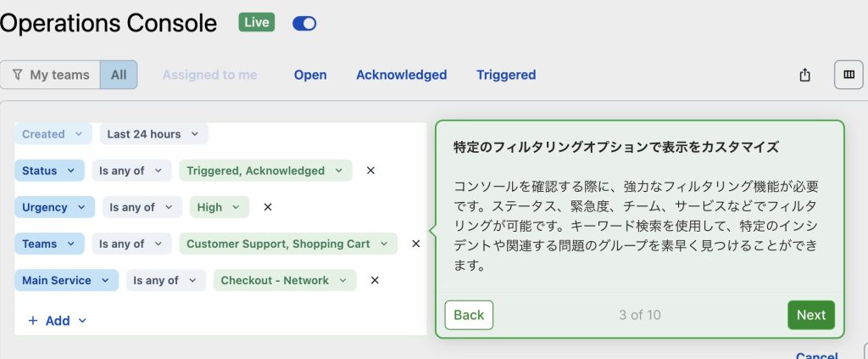Open the Acknowledged quick filter tab
This screenshot has width=868, height=359.
(401, 75)
